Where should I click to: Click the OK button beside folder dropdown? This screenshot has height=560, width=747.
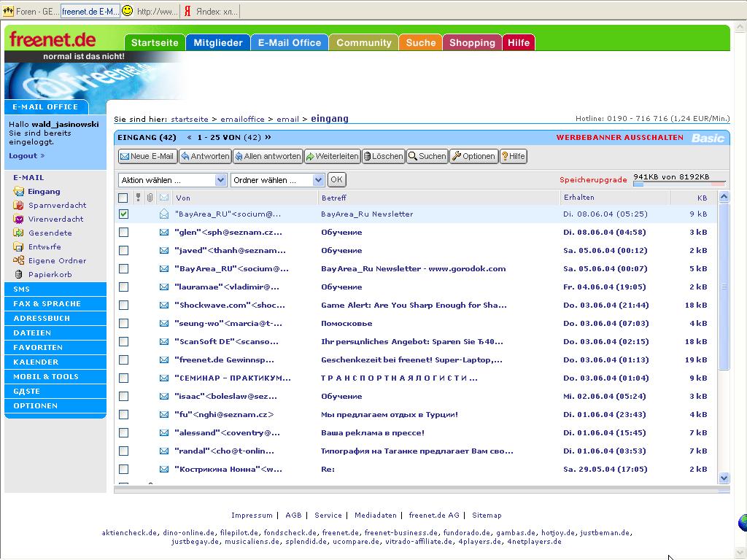pos(337,179)
